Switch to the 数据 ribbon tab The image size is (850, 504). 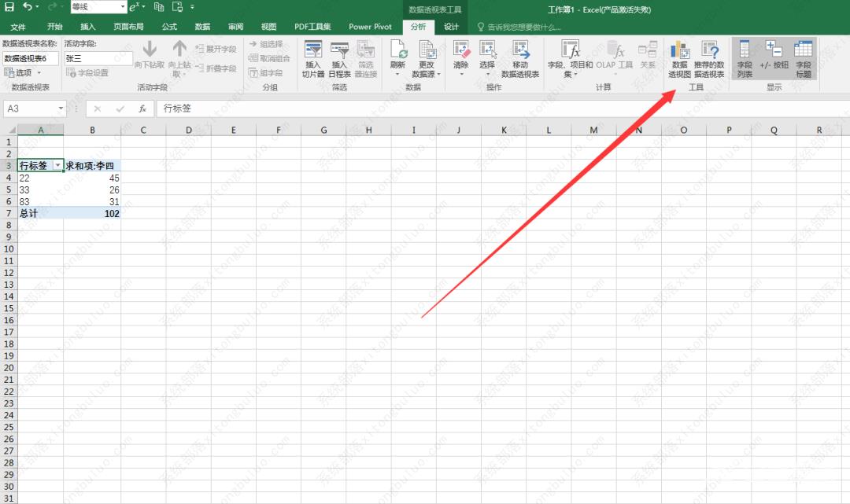[x=203, y=27]
